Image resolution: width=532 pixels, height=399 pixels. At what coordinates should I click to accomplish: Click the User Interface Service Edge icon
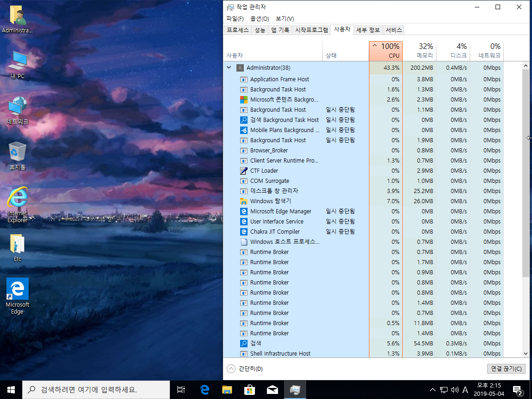(x=244, y=222)
